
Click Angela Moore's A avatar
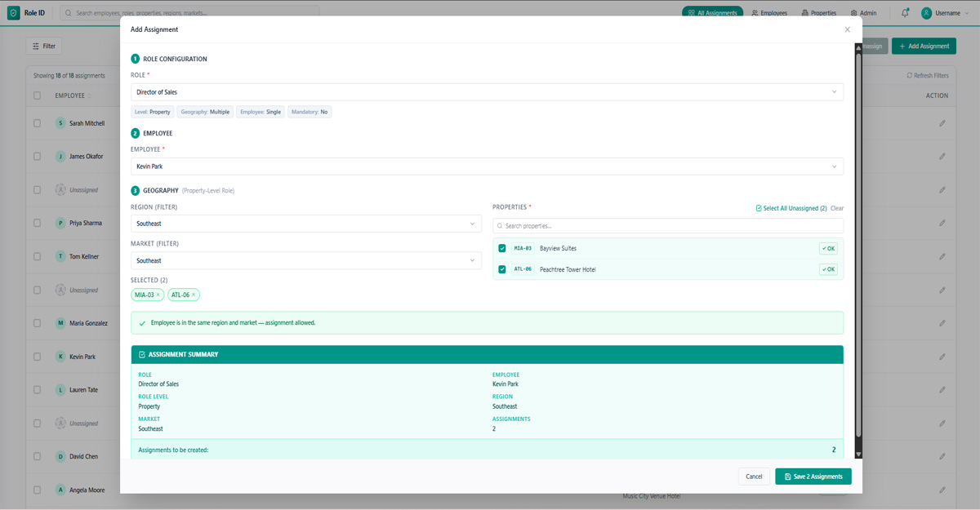click(x=60, y=490)
